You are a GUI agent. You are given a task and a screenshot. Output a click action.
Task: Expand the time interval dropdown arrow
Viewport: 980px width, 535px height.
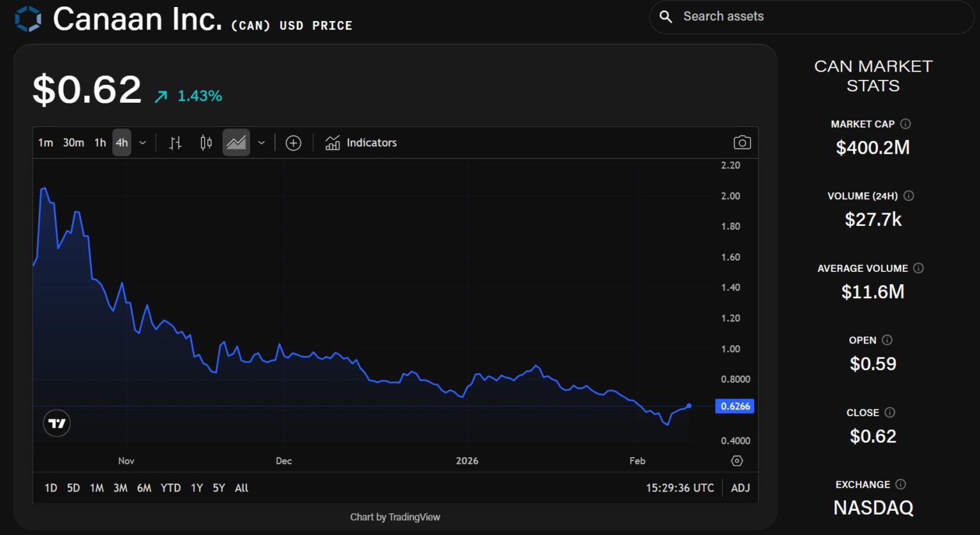[x=143, y=143]
